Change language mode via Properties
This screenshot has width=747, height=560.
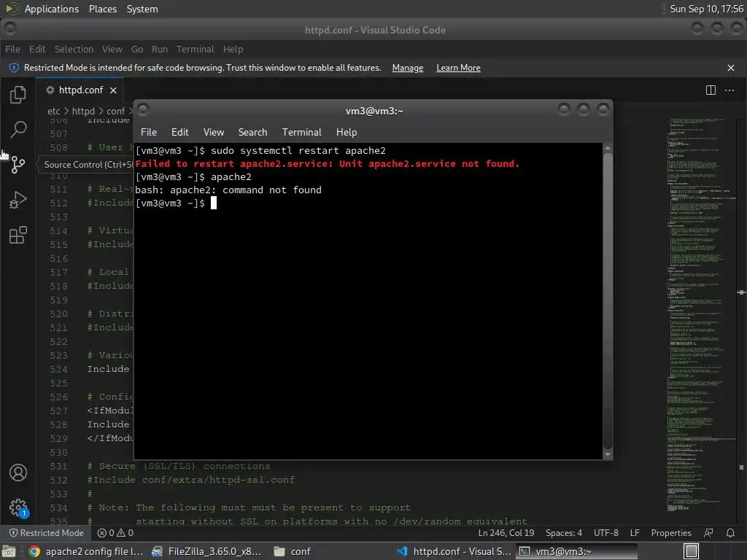(x=671, y=533)
